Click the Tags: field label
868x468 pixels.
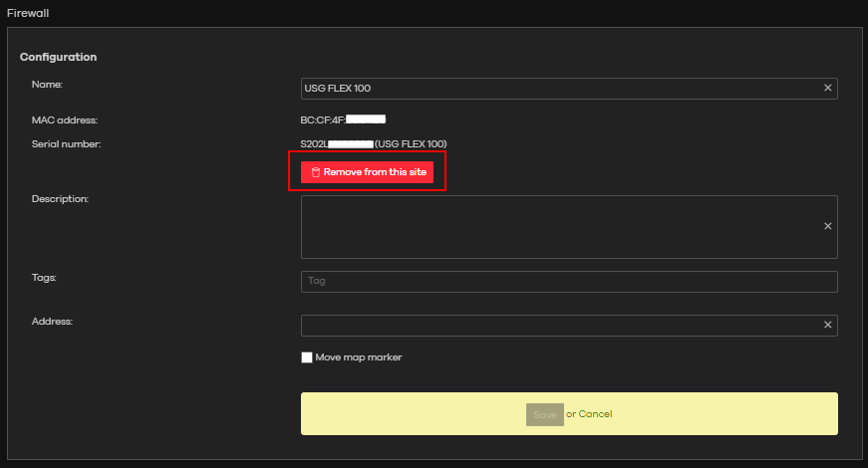tap(44, 278)
